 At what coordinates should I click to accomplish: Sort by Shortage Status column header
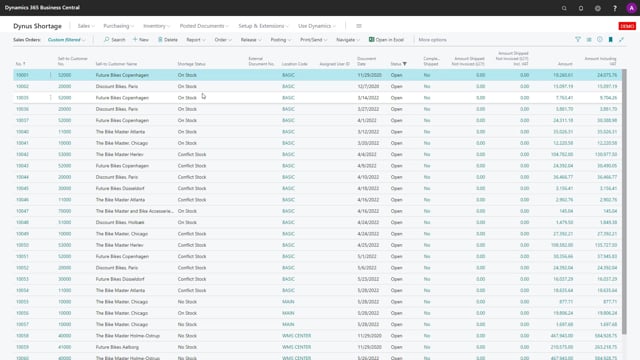click(x=191, y=64)
